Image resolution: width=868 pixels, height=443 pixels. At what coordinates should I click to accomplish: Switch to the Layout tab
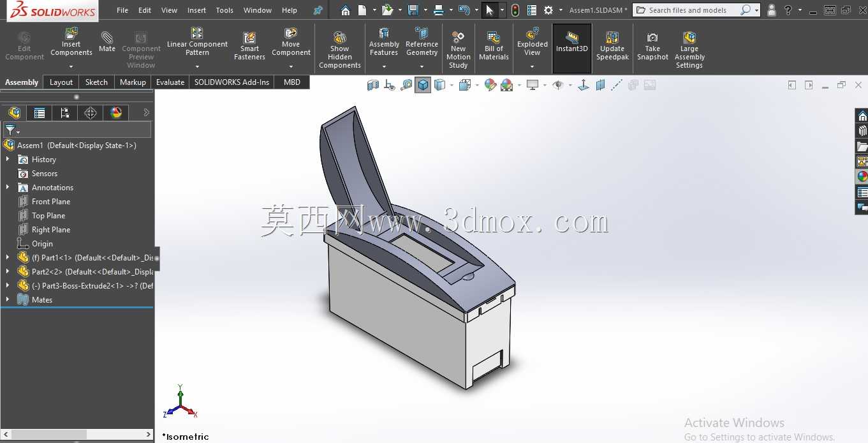coord(61,82)
